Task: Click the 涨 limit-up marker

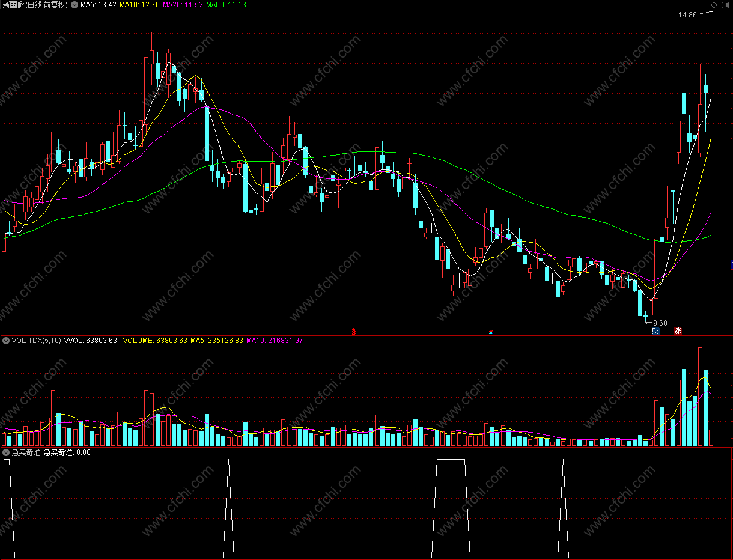Action: pyautogui.click(x=678, y=331)
